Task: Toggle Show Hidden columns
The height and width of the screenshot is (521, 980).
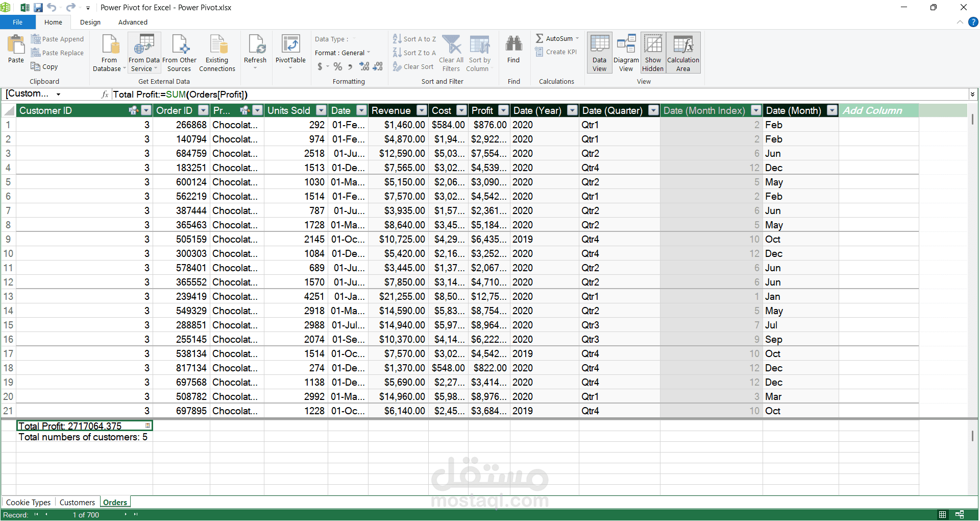Action: [653, 53]
